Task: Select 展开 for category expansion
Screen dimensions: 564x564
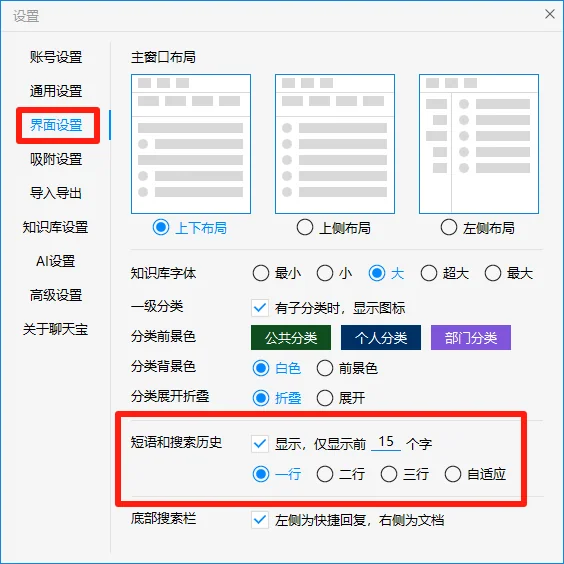Action: click(325, 398)
